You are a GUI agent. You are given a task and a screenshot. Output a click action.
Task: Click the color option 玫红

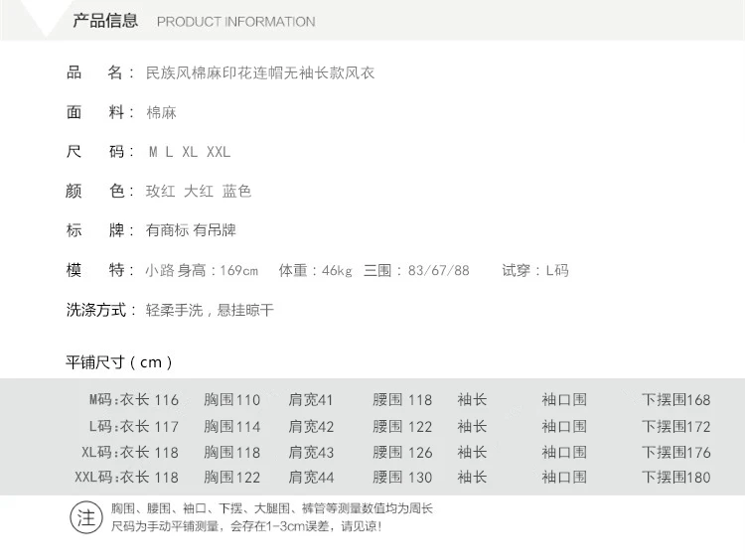pyautogui.click(x=160, y=191)
